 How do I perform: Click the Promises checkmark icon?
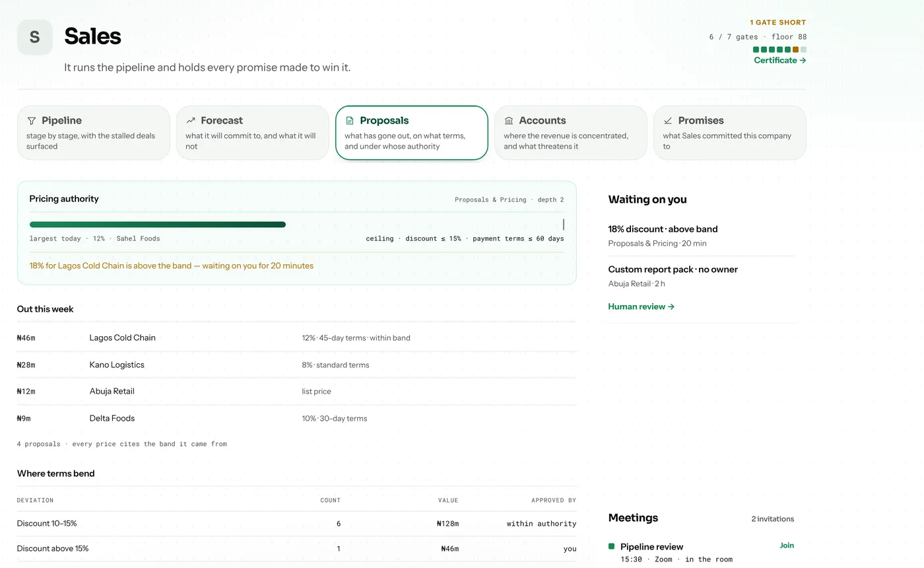click(668, 121)
